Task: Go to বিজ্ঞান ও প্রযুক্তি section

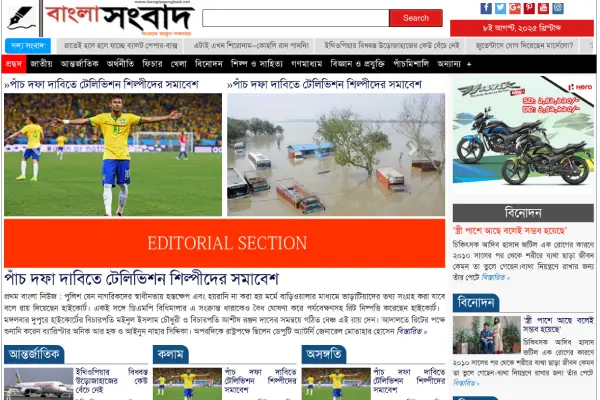Action: 357,64
